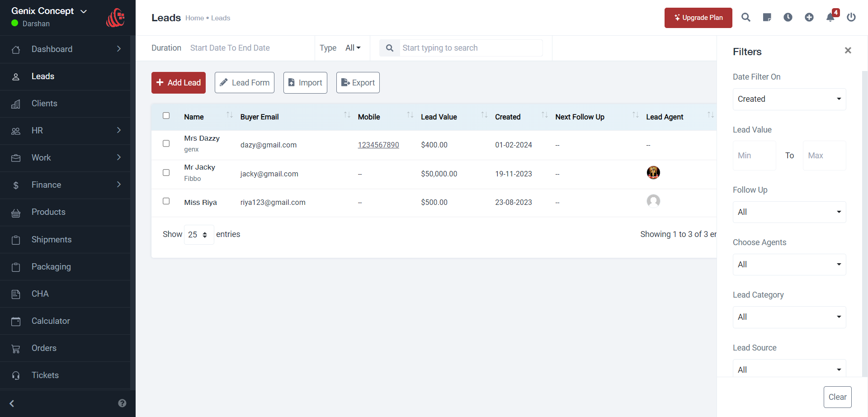This screenshot has height=417, width=868.
Task: Click the Products basket icon
Action: (16, 213)
